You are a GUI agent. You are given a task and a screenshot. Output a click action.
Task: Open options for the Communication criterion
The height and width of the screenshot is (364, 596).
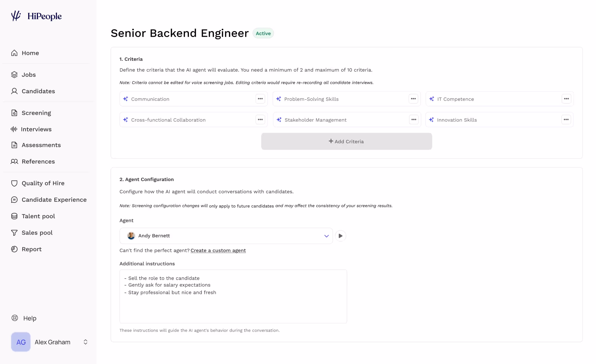click(x=260, y=98)
